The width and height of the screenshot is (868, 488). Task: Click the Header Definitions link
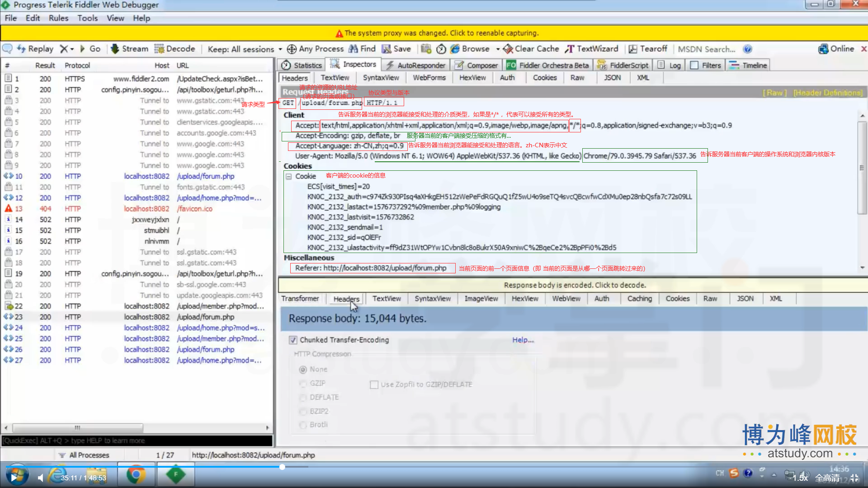click(827, 93)
